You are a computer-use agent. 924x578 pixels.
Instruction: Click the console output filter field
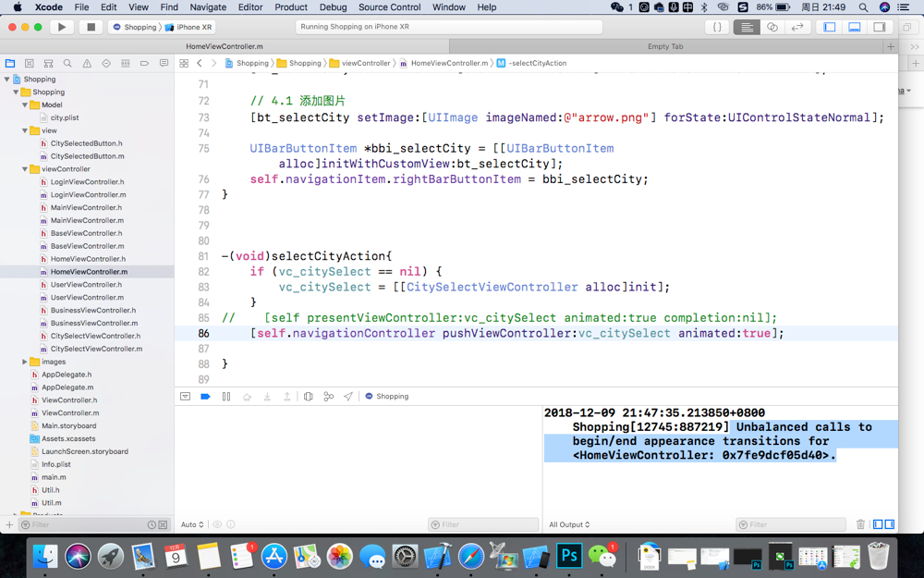click(791, 524)
